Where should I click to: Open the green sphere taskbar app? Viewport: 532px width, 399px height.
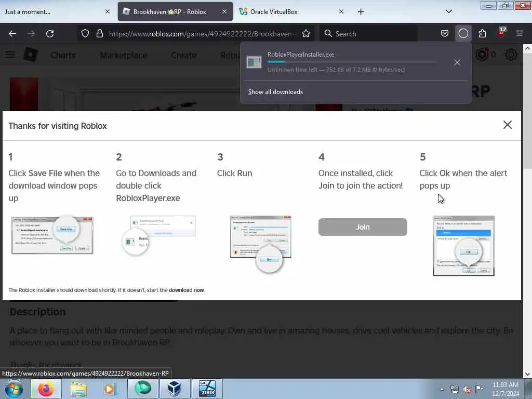tap(142, 389)
